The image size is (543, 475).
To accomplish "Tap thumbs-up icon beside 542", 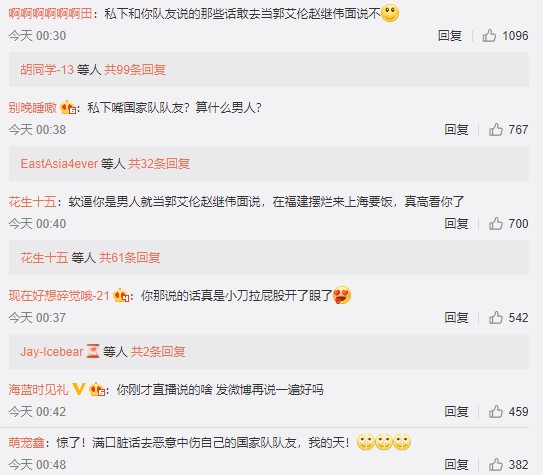I will pos(496,318).
